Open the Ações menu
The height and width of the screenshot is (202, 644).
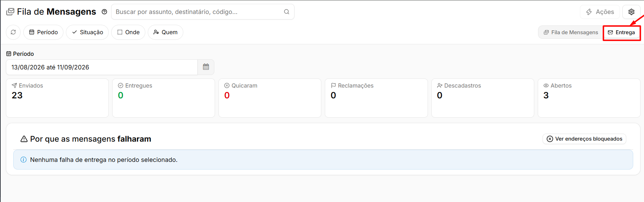pos(600,12)
